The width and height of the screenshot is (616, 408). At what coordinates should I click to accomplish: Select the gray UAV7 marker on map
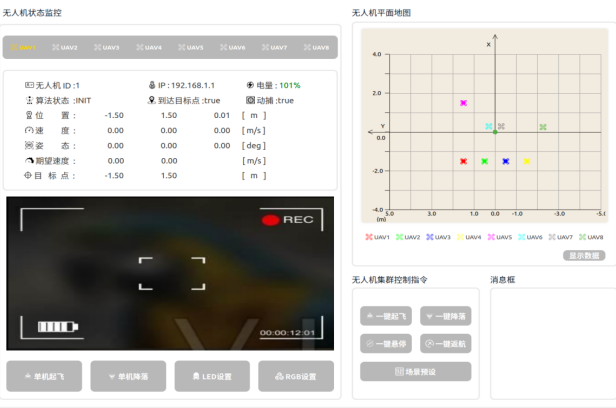[501, 126]
